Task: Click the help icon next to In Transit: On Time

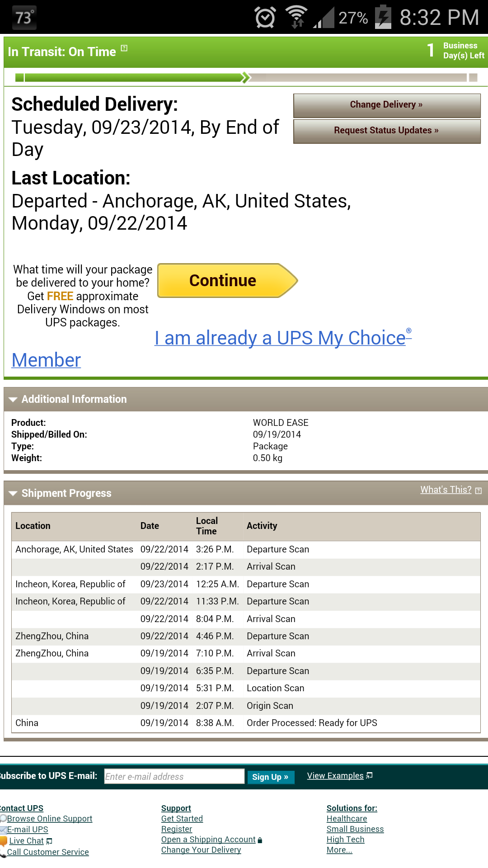Action: [x=124, y=48]
